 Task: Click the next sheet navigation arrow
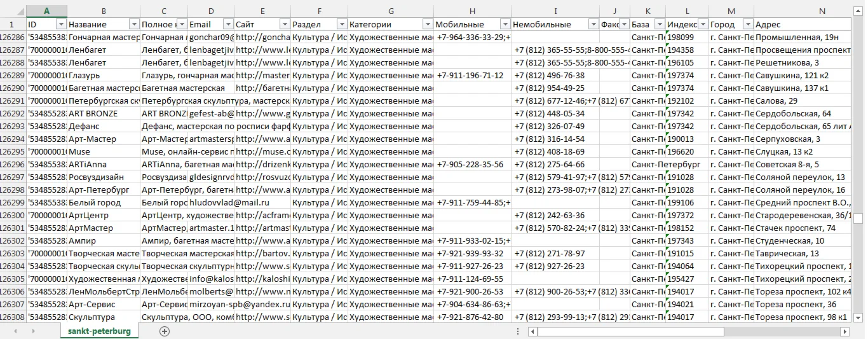pos(33,331)
